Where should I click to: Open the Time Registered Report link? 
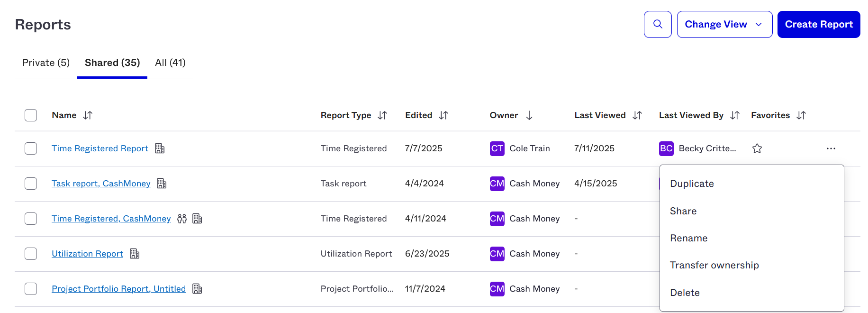coord(100,148)
